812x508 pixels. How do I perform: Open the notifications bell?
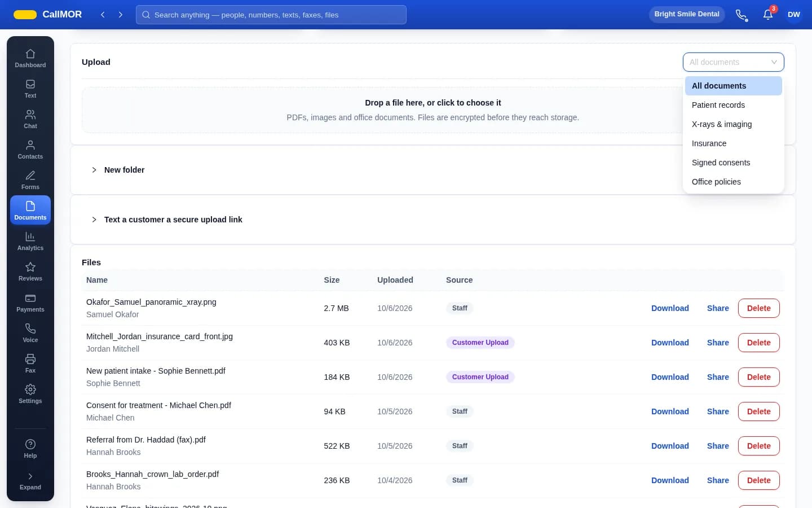(x=768, y=15)
